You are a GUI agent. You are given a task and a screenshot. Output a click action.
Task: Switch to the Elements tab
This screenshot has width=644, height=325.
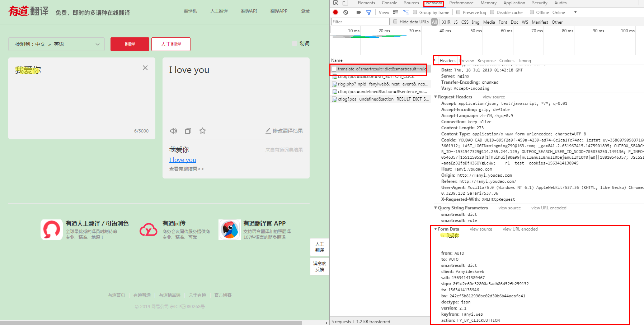pyautogui.click(x=366, y=3)
